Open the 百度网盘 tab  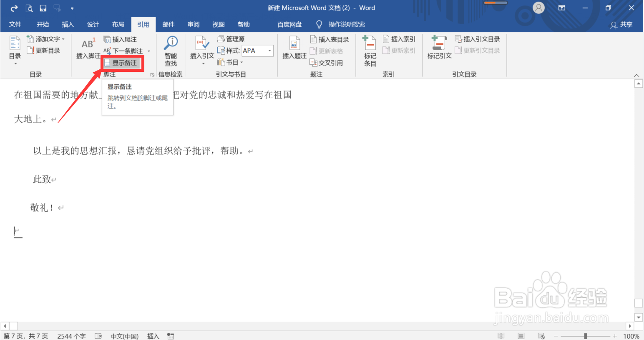(289, 24)
